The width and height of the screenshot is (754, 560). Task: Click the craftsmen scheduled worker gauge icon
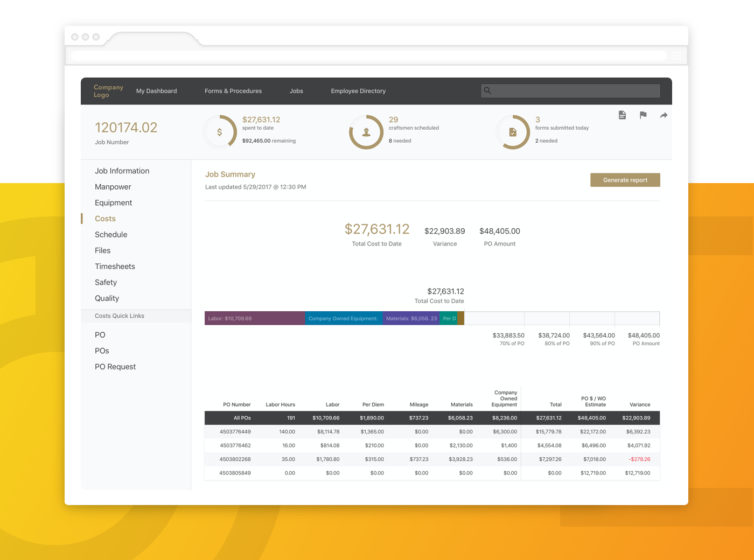[x=366, y=131]
